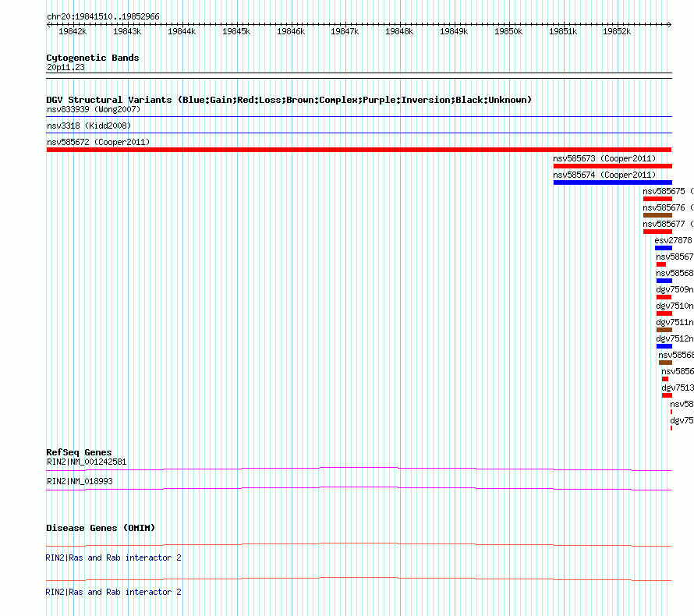Select the brown complex bar under nsv585676
Image resolution: width=694 pixels, height=616 pixels.
[x=657, y=215]
